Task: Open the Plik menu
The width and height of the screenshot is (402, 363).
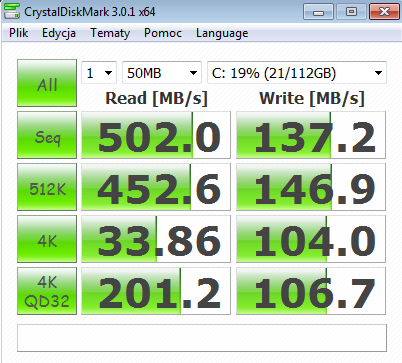Action: coord(19,33)
